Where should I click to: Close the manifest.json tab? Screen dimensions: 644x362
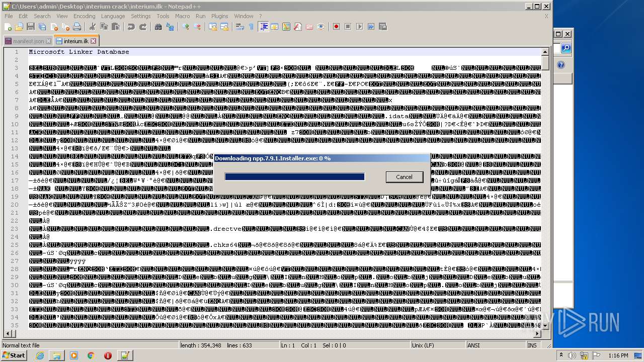click(x=48, y=41)
